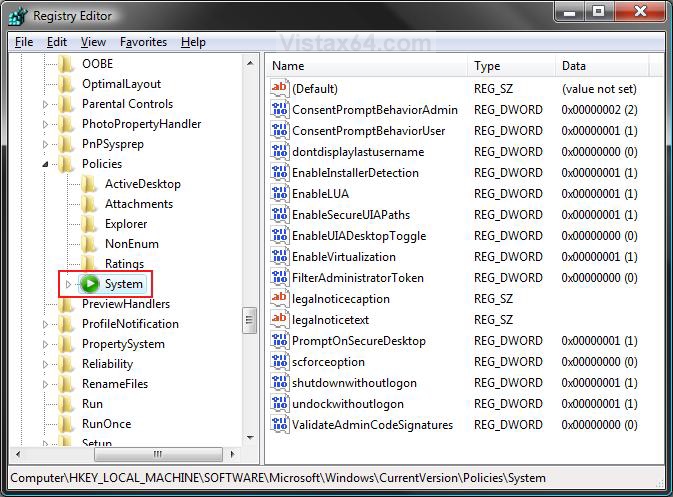Open the Help menu
This screenshot has width=673, height=497.
coord(193,42)
